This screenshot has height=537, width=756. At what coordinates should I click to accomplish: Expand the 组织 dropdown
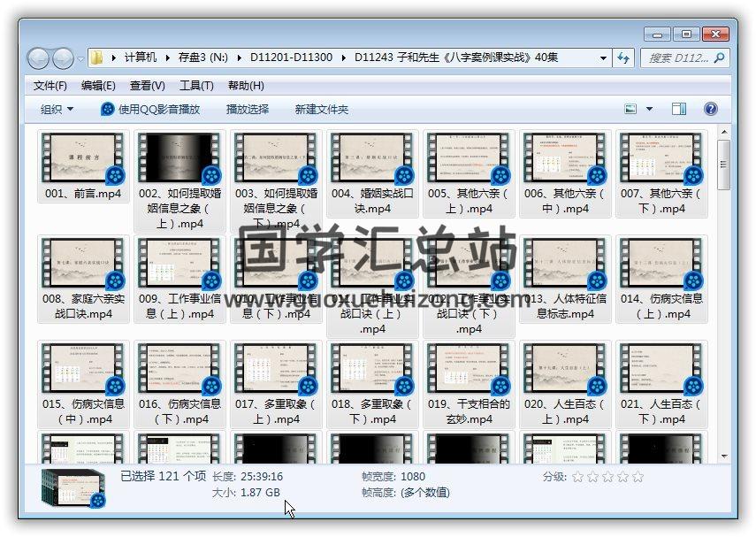[x=57, y=109]
